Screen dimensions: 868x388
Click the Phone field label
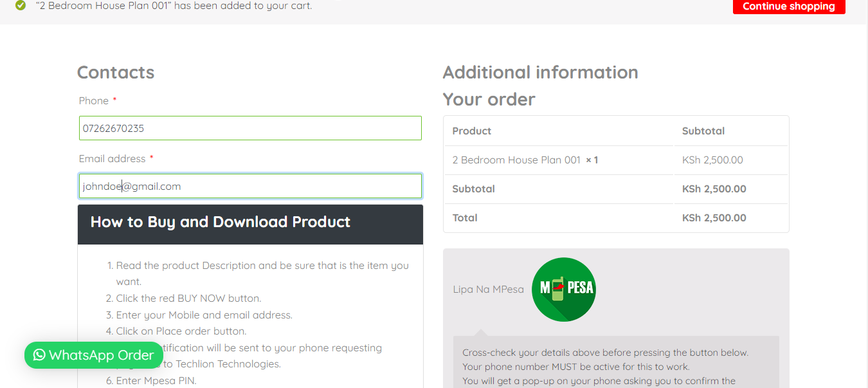[94, 100]
